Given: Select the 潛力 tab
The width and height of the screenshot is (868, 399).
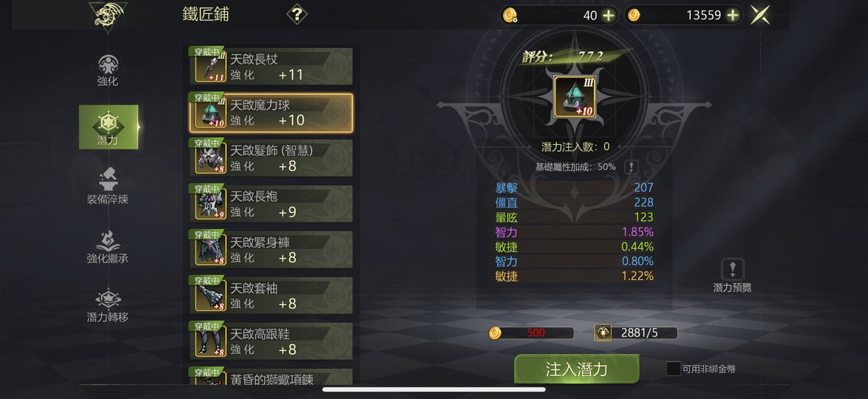Looking at the screenshot, I should click(109, 127).
